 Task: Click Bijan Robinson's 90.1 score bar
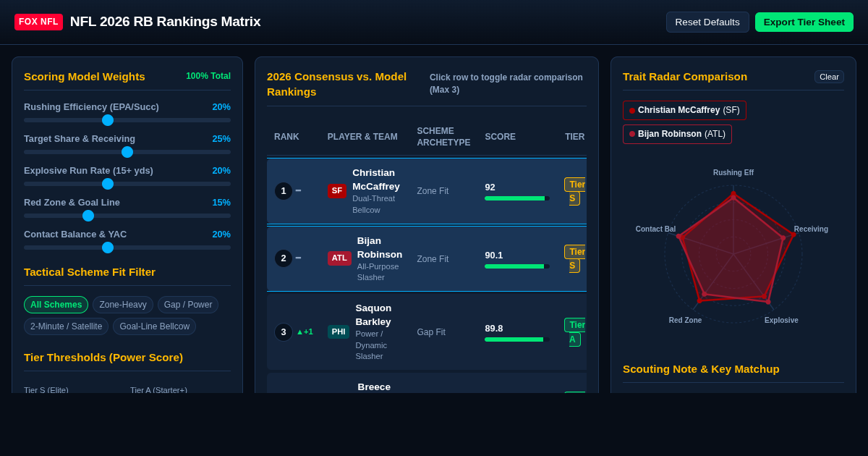pos(517,266)
